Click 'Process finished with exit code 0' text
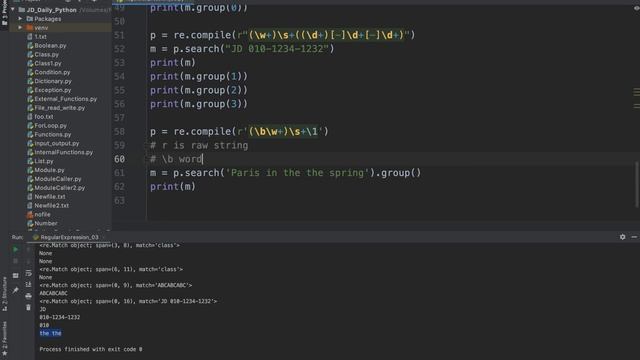 (91, 349)
